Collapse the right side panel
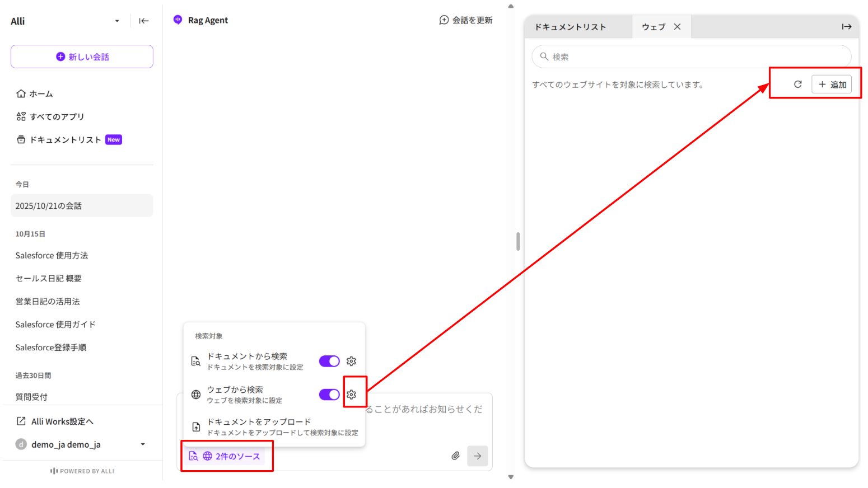 [x=846, y=27]
